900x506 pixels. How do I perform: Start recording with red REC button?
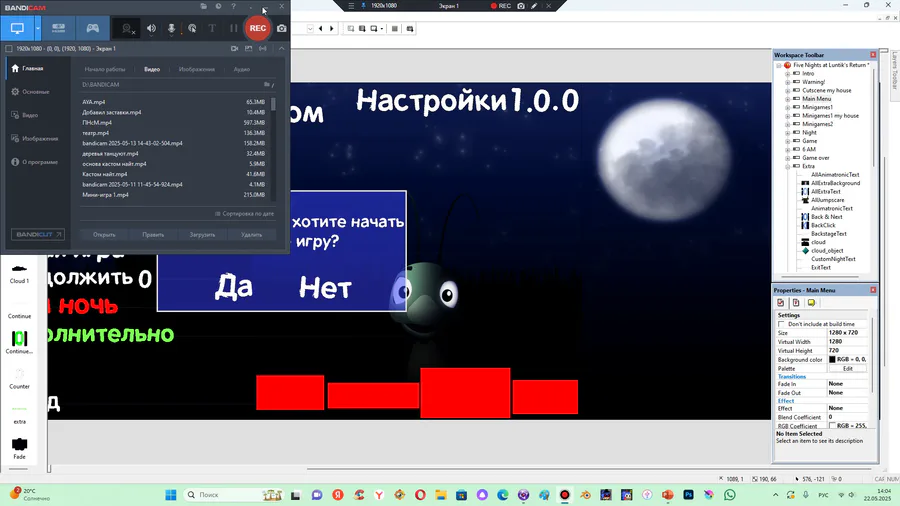(x=258, y=28)
